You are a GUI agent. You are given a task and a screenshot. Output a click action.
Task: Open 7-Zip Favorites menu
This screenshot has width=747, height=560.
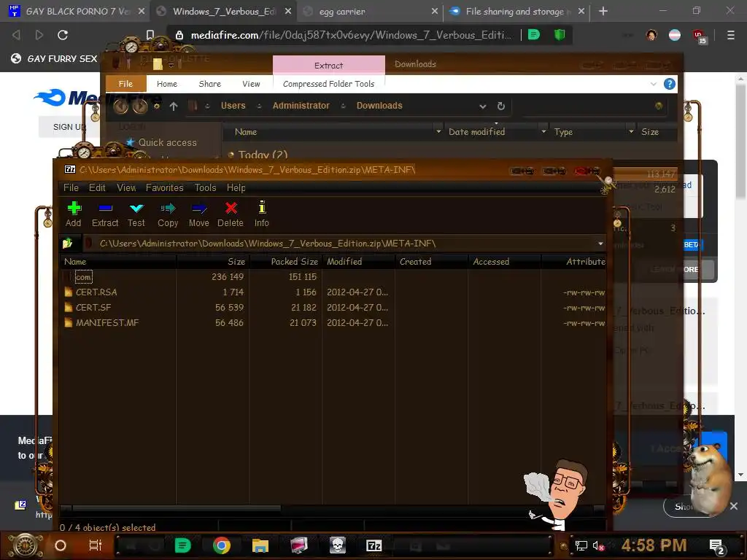click(164, 187)
